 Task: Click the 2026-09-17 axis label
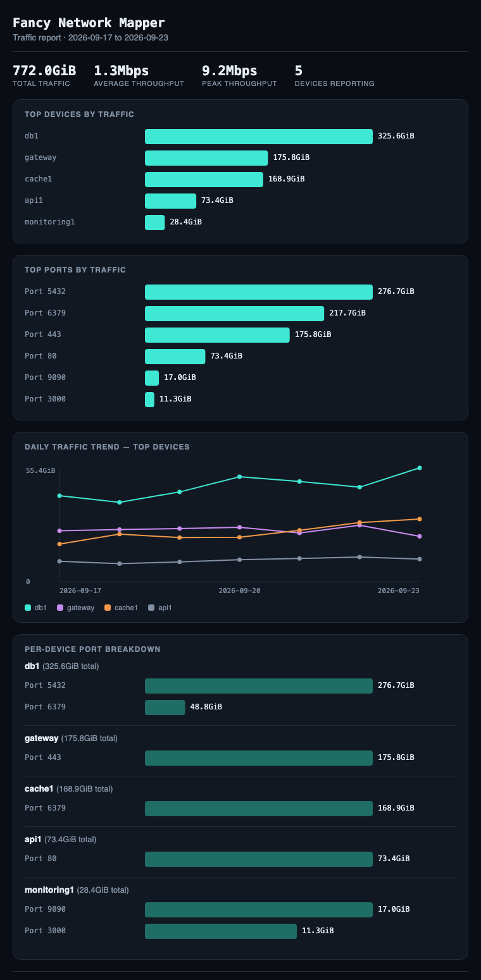(x=80, y=591)
